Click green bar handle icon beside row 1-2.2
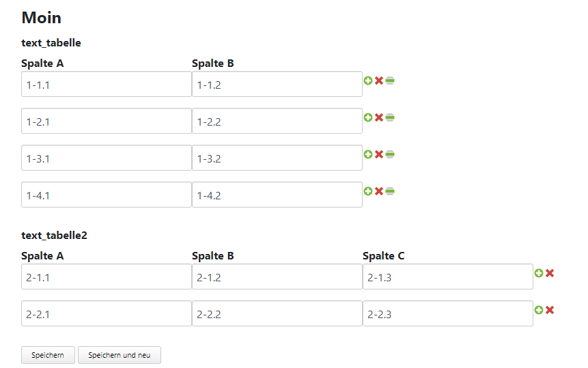The image size is (588, 368). [x=390, y=117]
